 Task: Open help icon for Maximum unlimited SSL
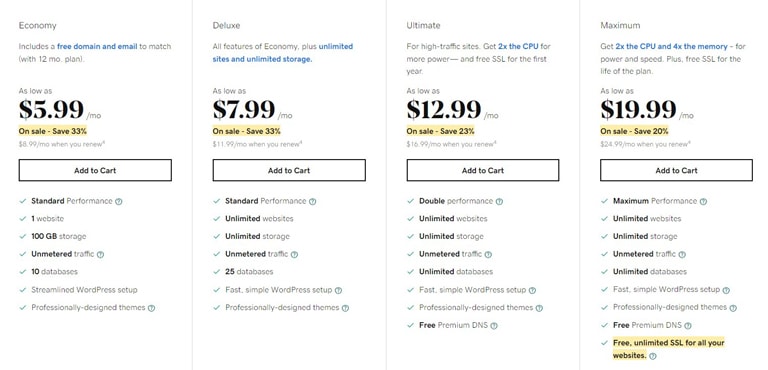point(652,356)
